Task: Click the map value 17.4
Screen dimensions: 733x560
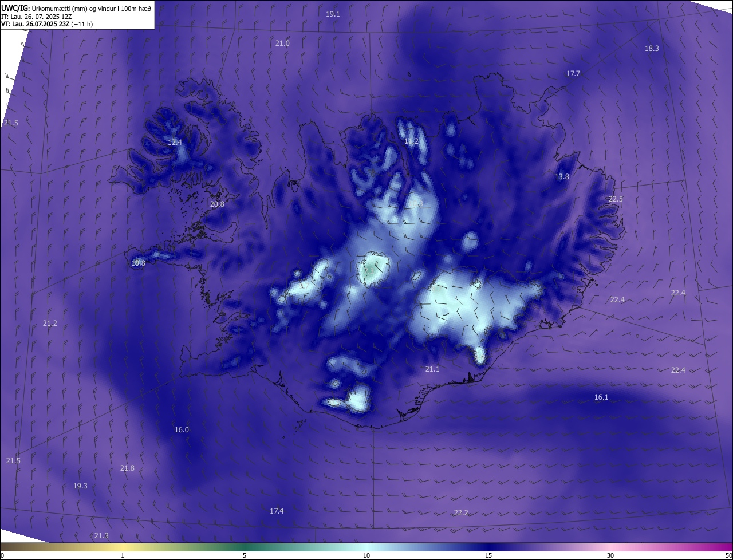Action: [277, 511]
